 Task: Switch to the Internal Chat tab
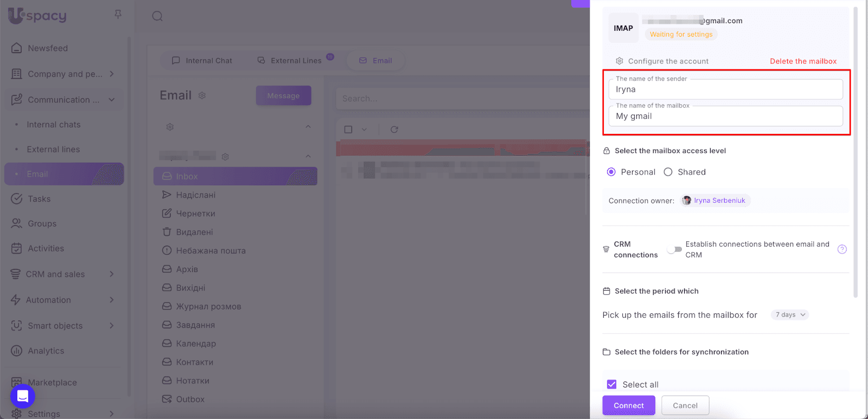(202, 61)
